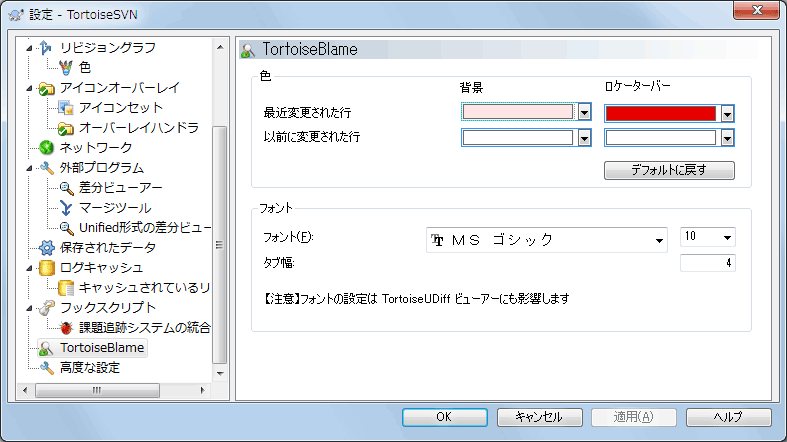The image size is (787, 442).
Task: Click the アイコンオーバーレイ folder icon
Action: click(x=46, y=88)
